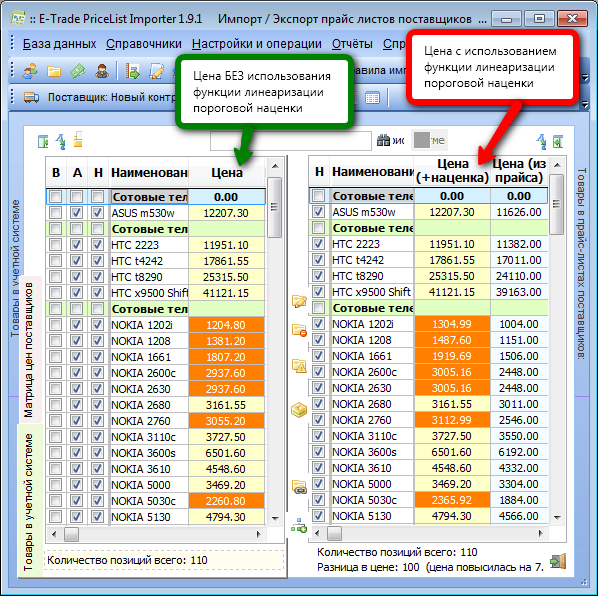
Task: Click right table horizontal scroll right arrow
Action: click(x=541, y=533)
